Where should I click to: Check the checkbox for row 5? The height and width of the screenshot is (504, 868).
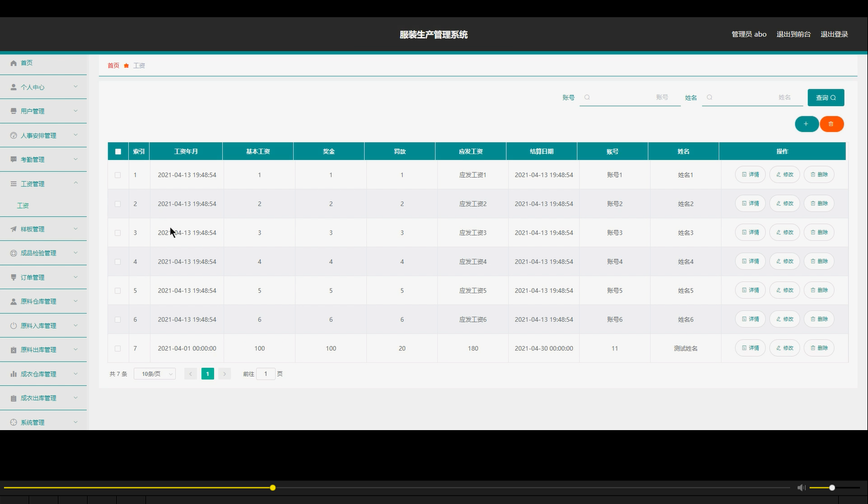[118, 291]
